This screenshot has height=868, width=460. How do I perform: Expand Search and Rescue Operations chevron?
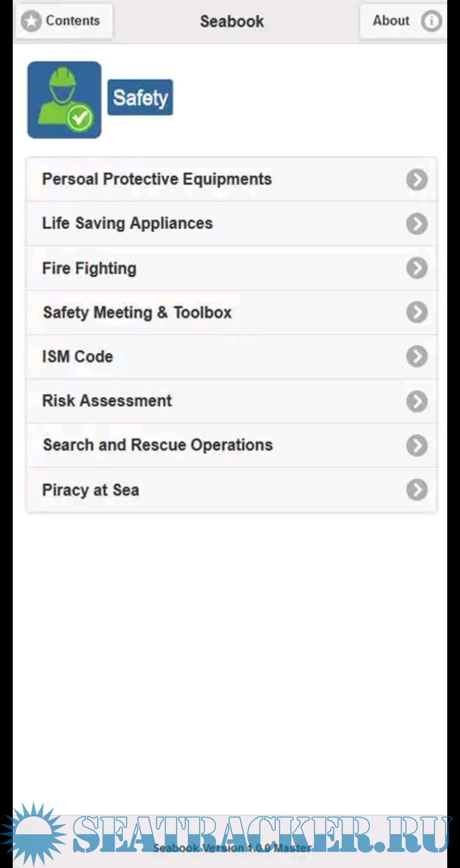[x=417, y=445]
